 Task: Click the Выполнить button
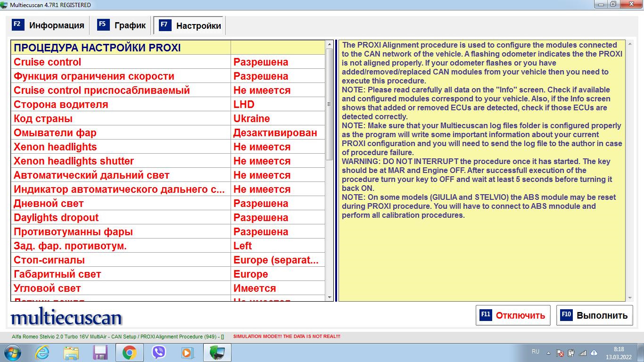point(594,315)
